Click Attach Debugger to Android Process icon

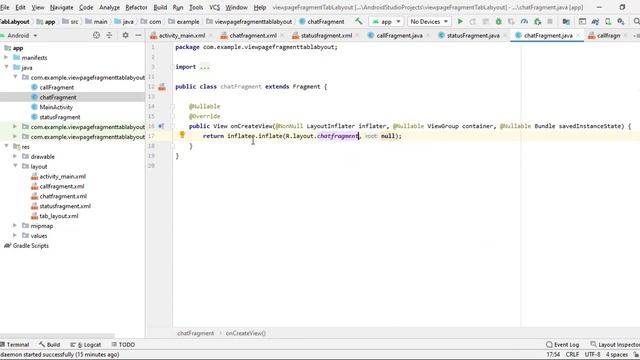point(538,21)
